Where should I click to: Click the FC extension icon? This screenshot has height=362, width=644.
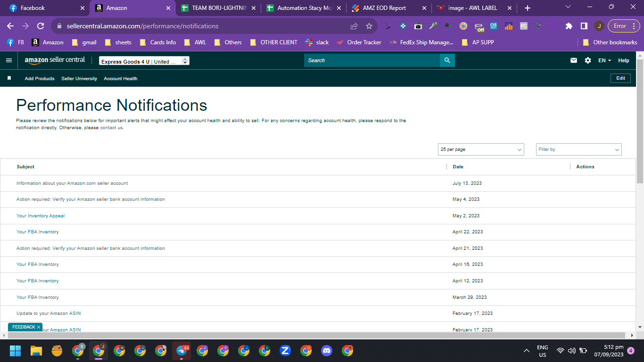pos(524,26)
